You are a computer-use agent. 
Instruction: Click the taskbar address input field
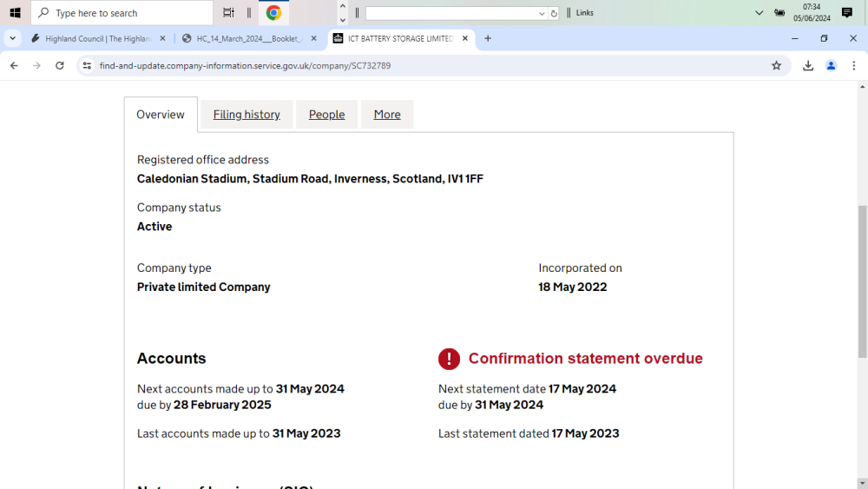pyautogui.click(x=451, y=13)
